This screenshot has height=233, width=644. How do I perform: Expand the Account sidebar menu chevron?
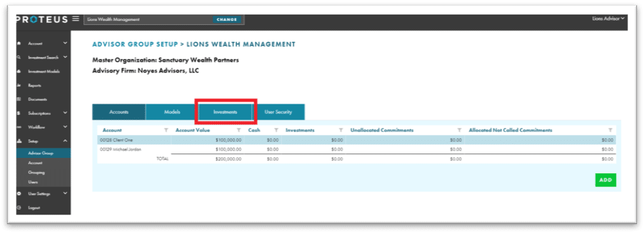[x=65, y=43]
